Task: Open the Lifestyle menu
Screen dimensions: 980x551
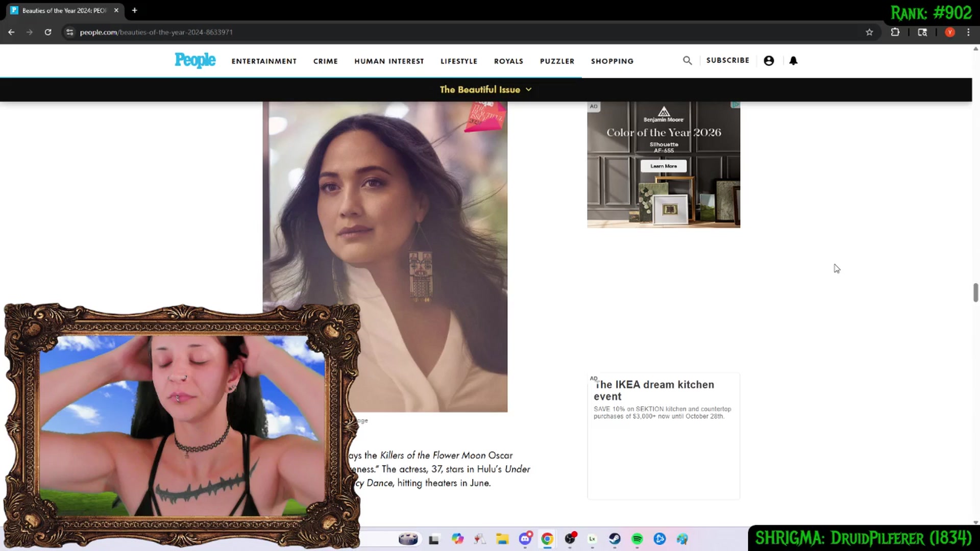Action: (459, 61)
